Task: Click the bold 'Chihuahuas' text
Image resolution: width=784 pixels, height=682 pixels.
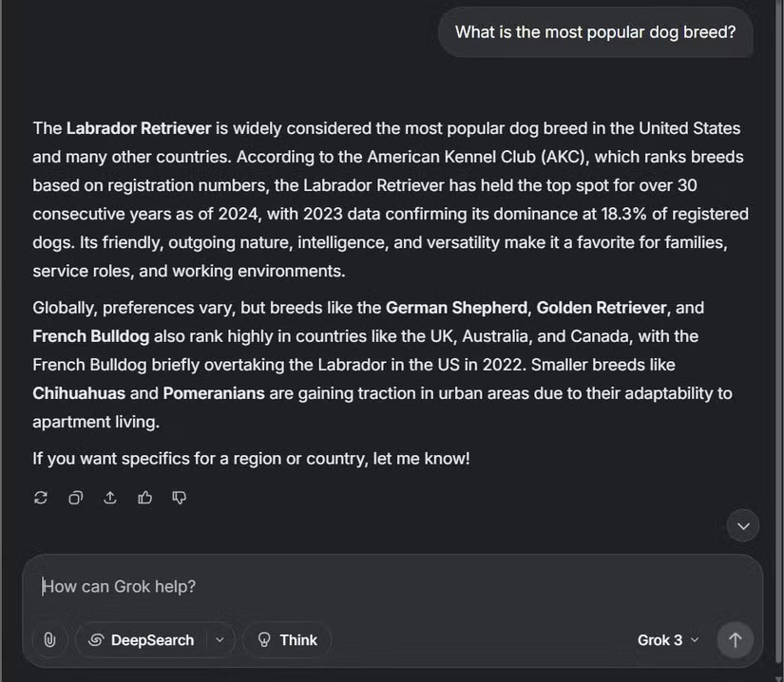Action: tap(79, 393)
